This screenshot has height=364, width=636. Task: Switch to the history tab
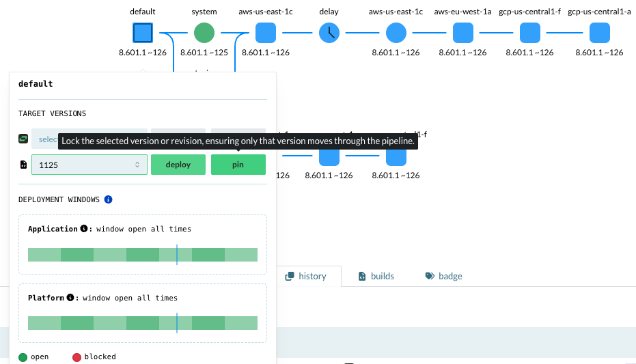pyautogui.click(x=306, y=276)
